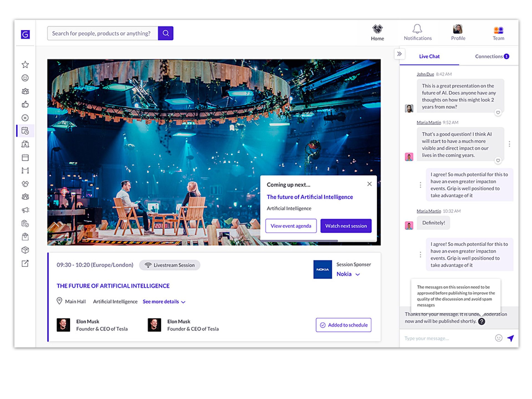This screenshot has height=399, width=532.
Task: Collapse the chat panel with double chevron
Action: pos(399,54)
